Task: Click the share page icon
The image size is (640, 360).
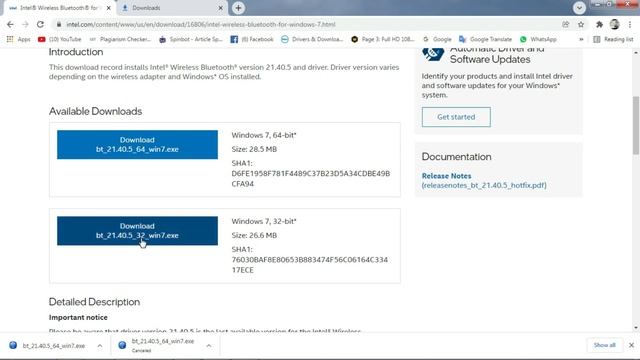Action: point(566,24)
